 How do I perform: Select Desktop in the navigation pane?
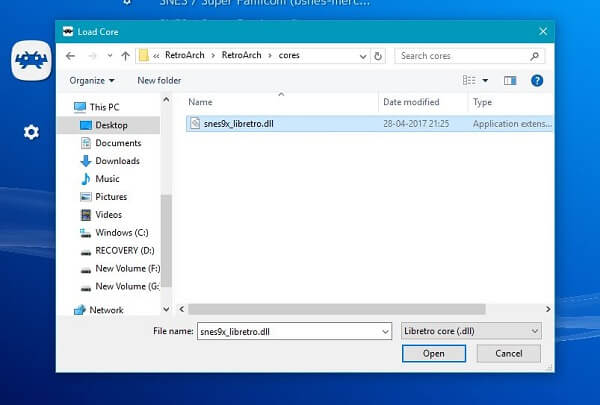tap(109, 125)
